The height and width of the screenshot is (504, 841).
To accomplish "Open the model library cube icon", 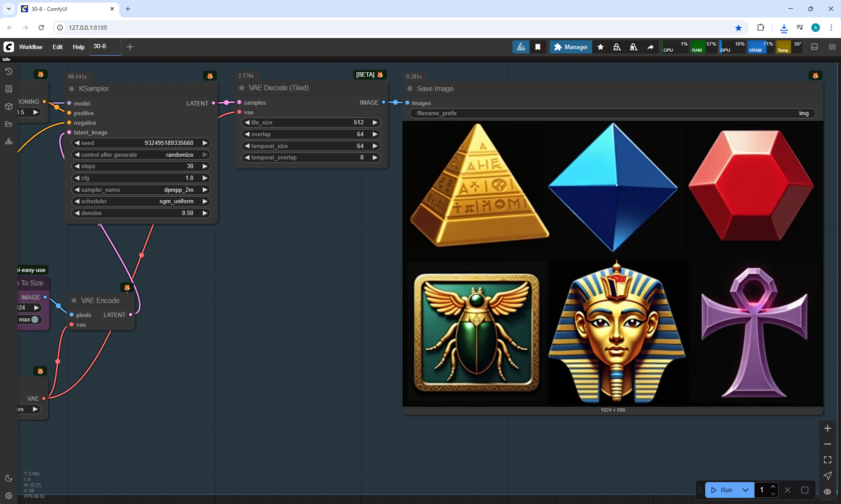I will pyautogui.click(x=9, y=106).
